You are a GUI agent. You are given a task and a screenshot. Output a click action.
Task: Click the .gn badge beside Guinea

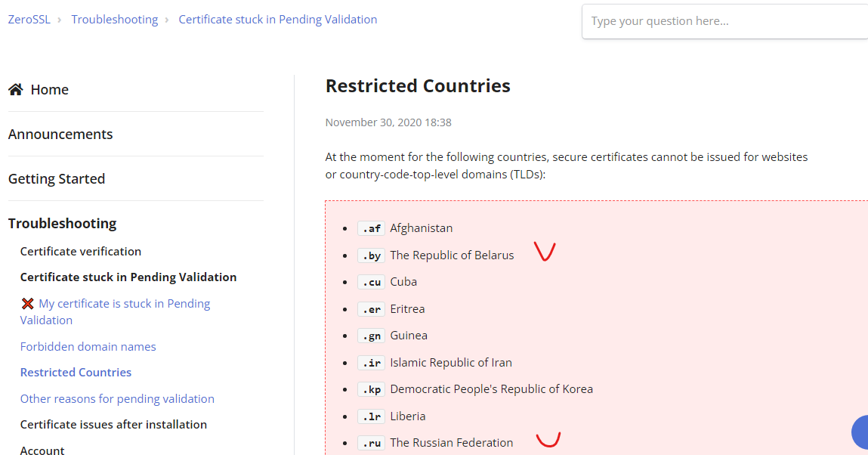[x=371, y=336]
